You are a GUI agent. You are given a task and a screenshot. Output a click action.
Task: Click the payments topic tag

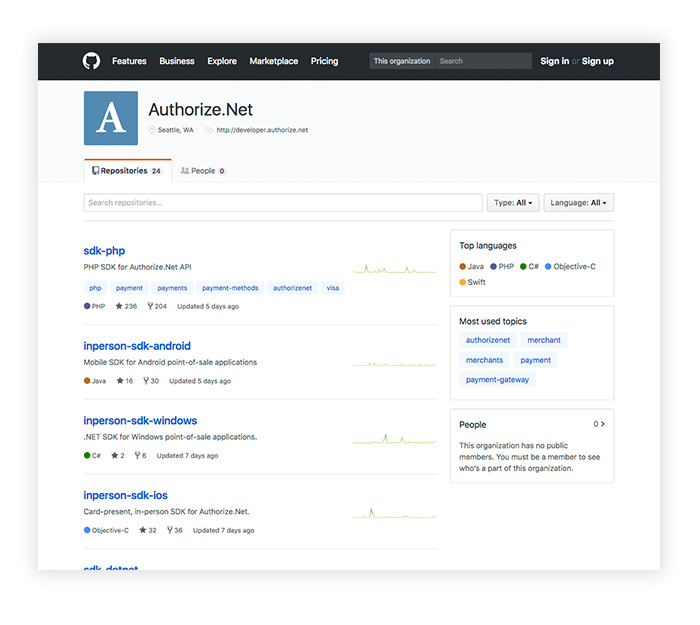172,288
